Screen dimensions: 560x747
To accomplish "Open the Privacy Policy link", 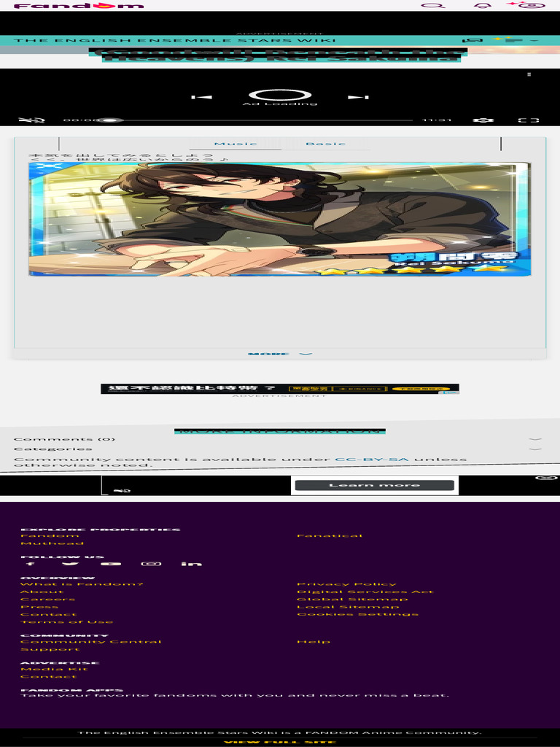I will 346,584.
